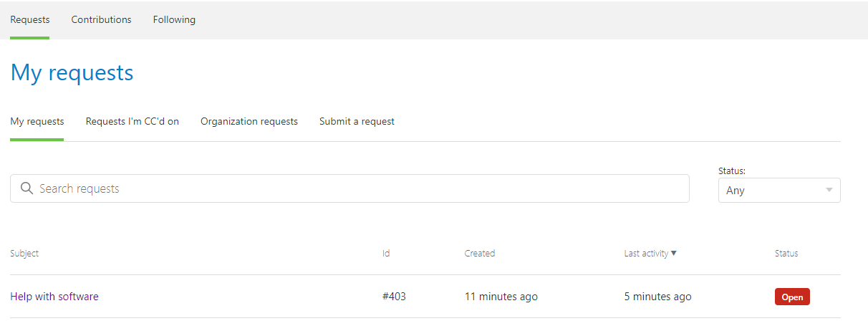Image resolution: width=868 pixels, height=331 pixels.
Task: Click the Created column header
Action: 479,253
